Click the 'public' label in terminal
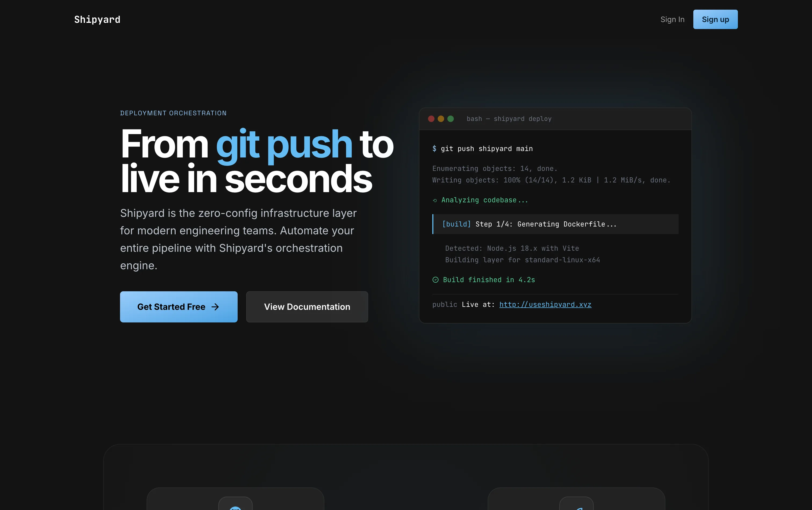This screenshot has width=812, height=510. [445, 305]
